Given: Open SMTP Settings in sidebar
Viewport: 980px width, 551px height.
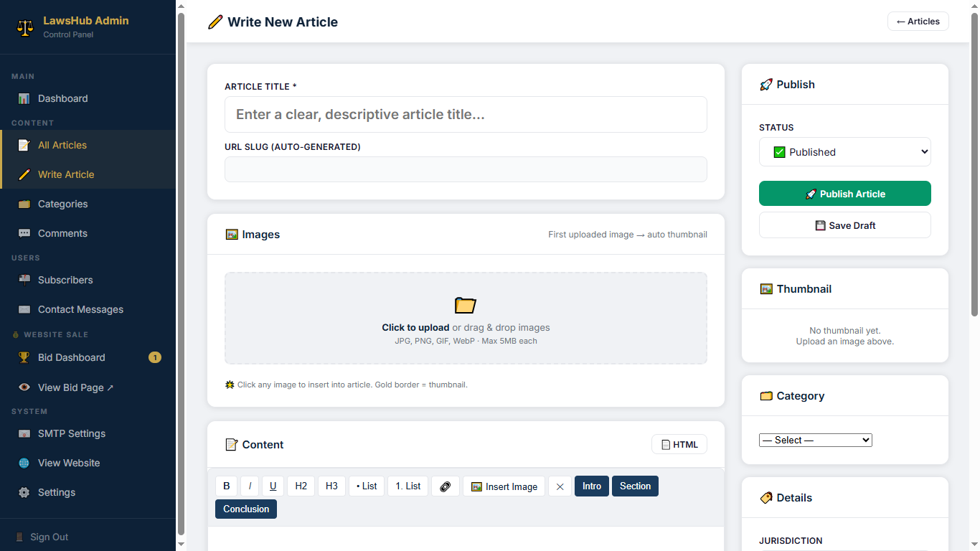Looking at the screenshot, I should [72, 433].
